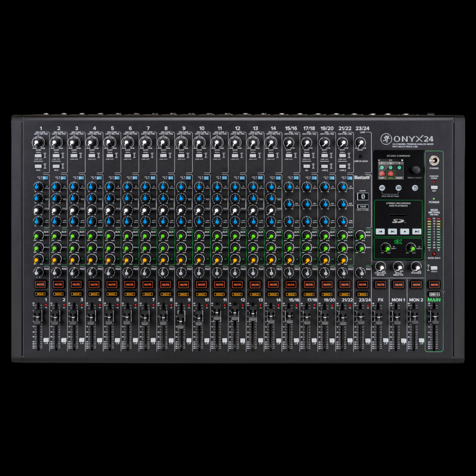
Task: Toggle the Hi-Z switch on channel 1
Action: coord(38,166)
